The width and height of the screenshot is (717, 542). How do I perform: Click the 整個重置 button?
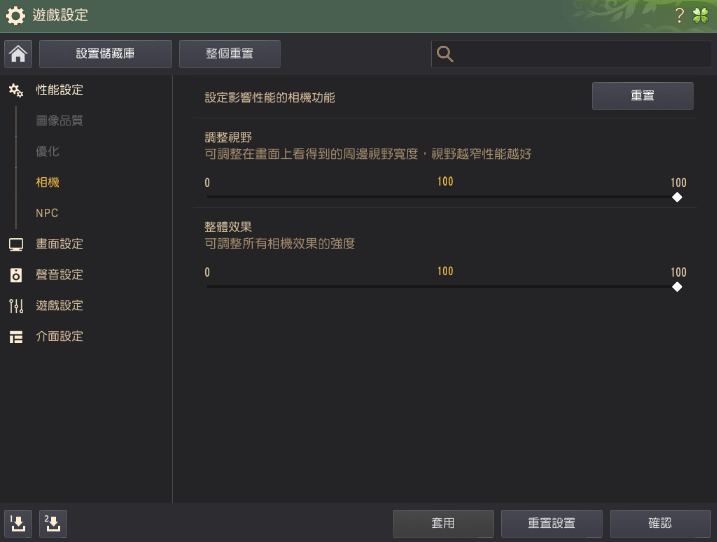pos(230,54)
